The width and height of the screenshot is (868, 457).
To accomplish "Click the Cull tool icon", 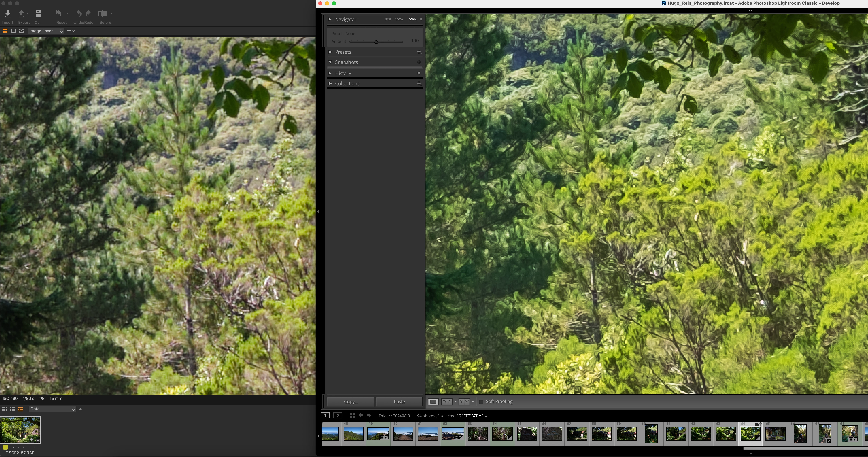I will coord(38,14).
